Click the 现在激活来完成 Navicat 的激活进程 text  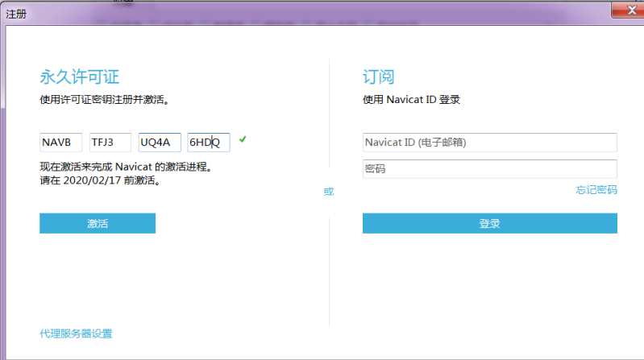pyautogui.click(x=126, y=167)
